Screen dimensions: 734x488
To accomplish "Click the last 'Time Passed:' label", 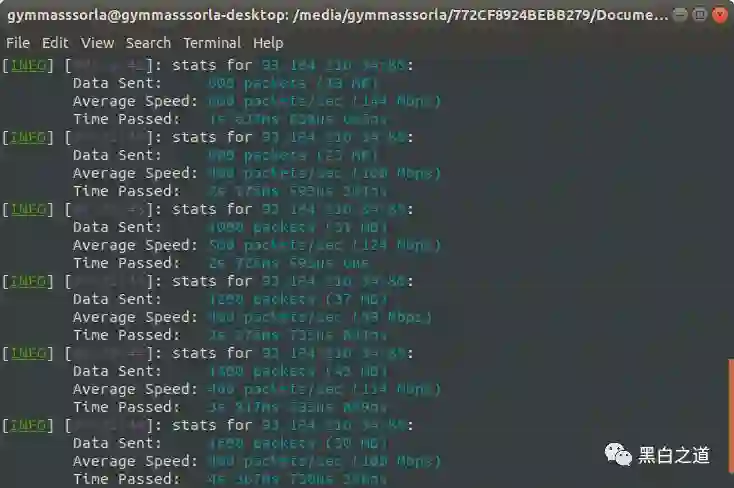I will 126,479.
